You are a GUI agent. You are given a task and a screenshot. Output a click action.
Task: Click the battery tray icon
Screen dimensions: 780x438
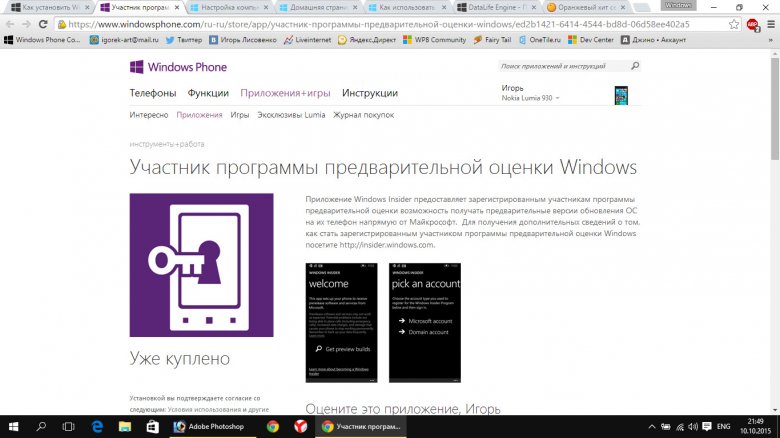[x=666, y=427]
